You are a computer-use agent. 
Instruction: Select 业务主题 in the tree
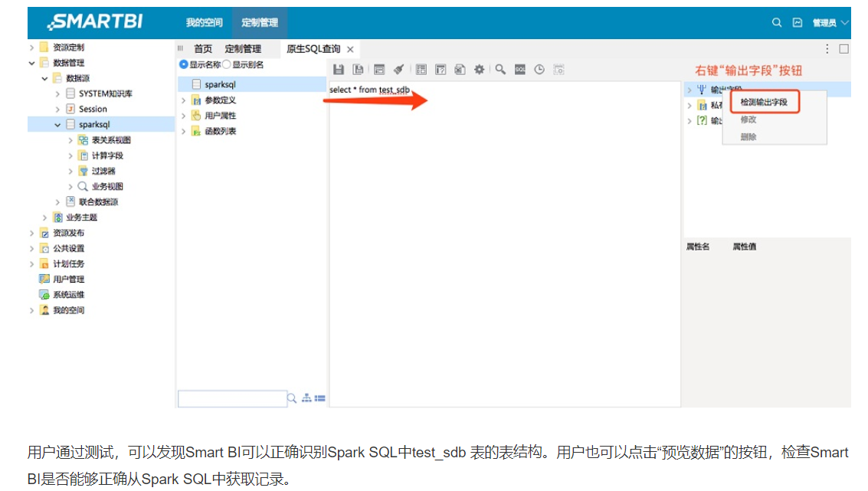click(x=81, y=218)
